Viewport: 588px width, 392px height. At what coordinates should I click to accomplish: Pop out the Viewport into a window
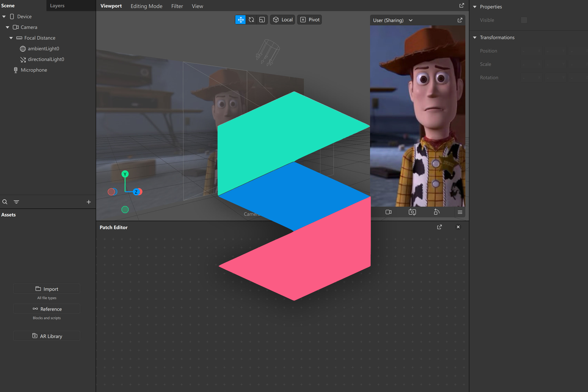462,5
